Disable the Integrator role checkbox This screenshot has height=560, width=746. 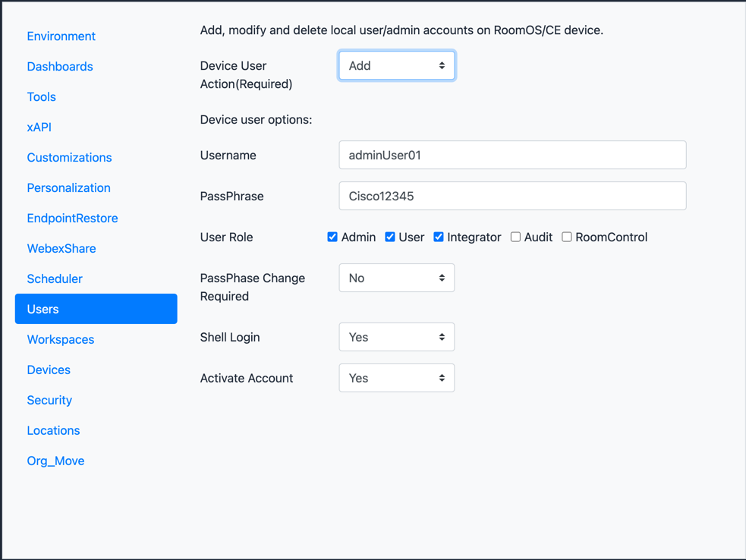pyautogui.click(x=439, y=237)
